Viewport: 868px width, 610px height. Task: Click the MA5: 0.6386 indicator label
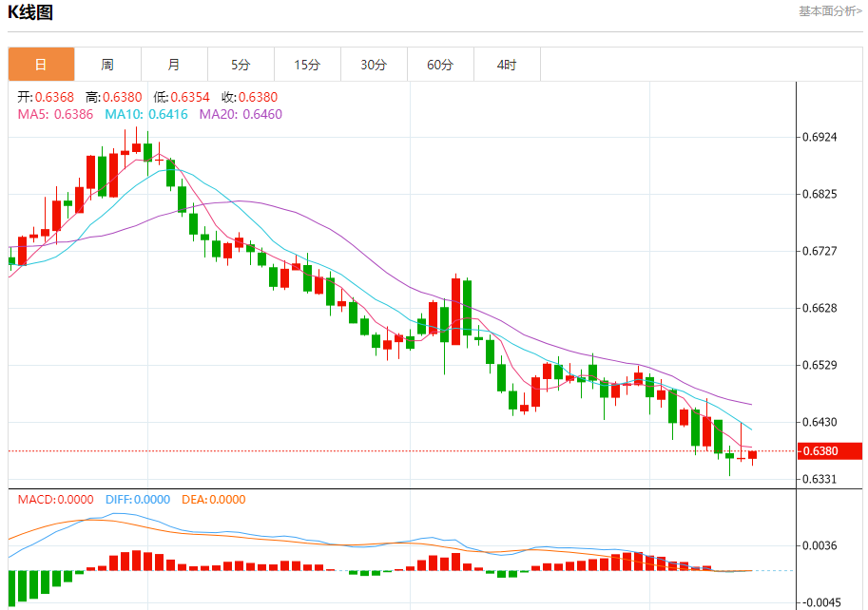tap(55, 114)
